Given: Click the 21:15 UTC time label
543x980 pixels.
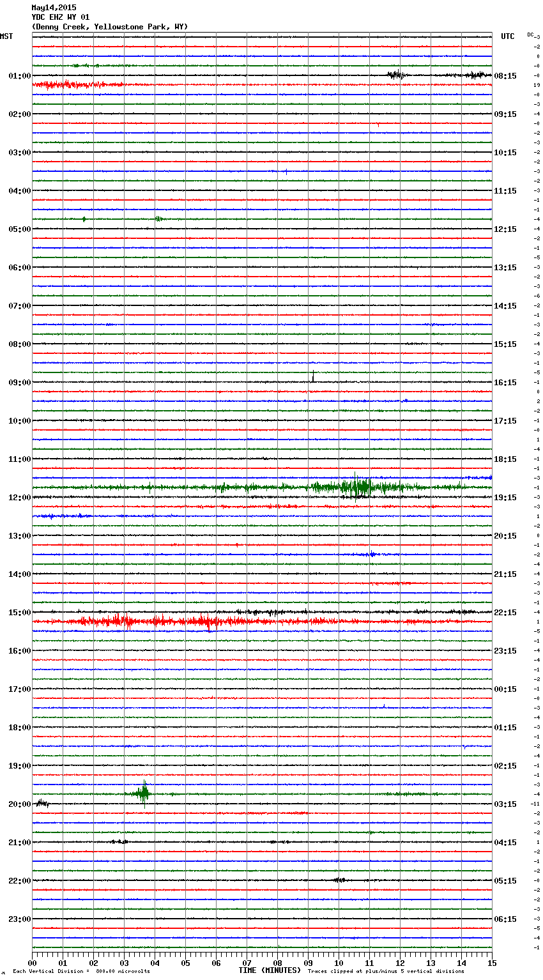Looking at the screenshot, I should tap(505, 574).
